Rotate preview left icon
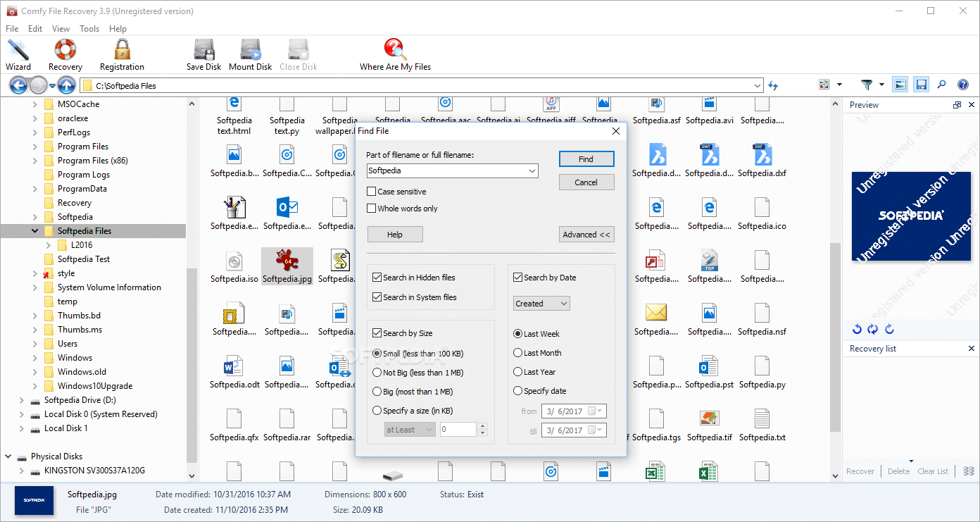Screen dimensions: 980x522 coord(857,329)
